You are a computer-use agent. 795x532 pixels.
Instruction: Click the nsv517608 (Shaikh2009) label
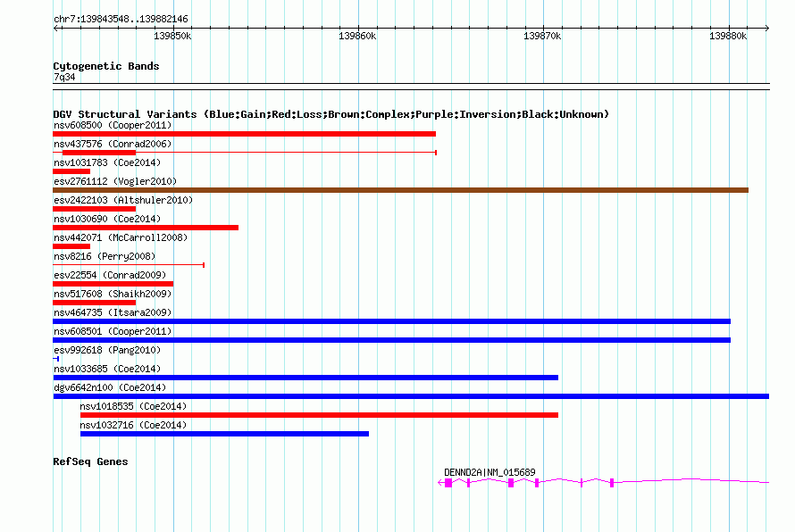pos(113,294)
